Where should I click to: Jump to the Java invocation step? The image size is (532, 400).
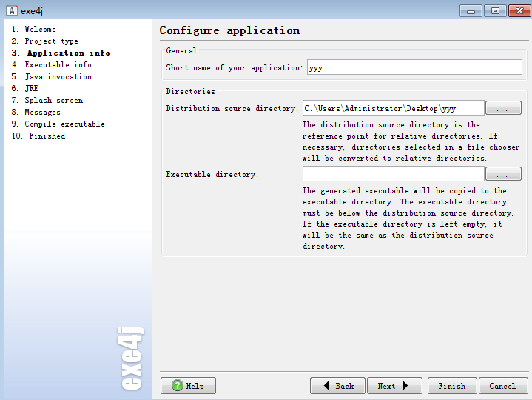[58, 77]
